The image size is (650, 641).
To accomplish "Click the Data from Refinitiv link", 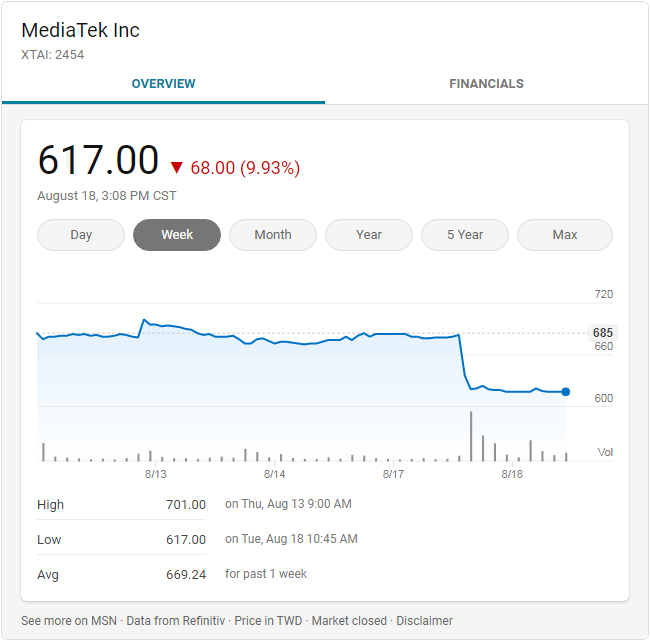I will [175, 621].
